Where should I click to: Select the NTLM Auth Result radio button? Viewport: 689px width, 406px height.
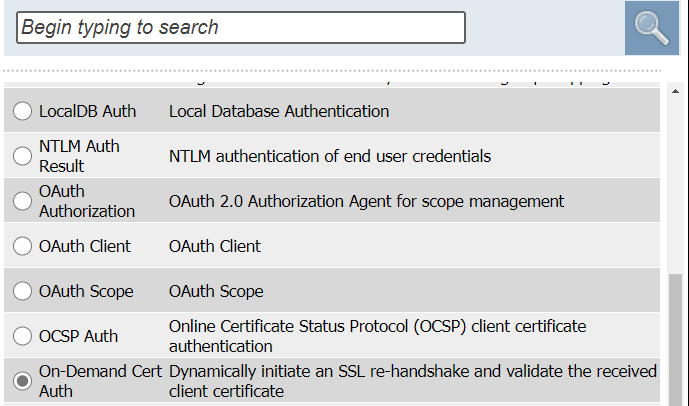pyautogui.click(x=22, y=156)
